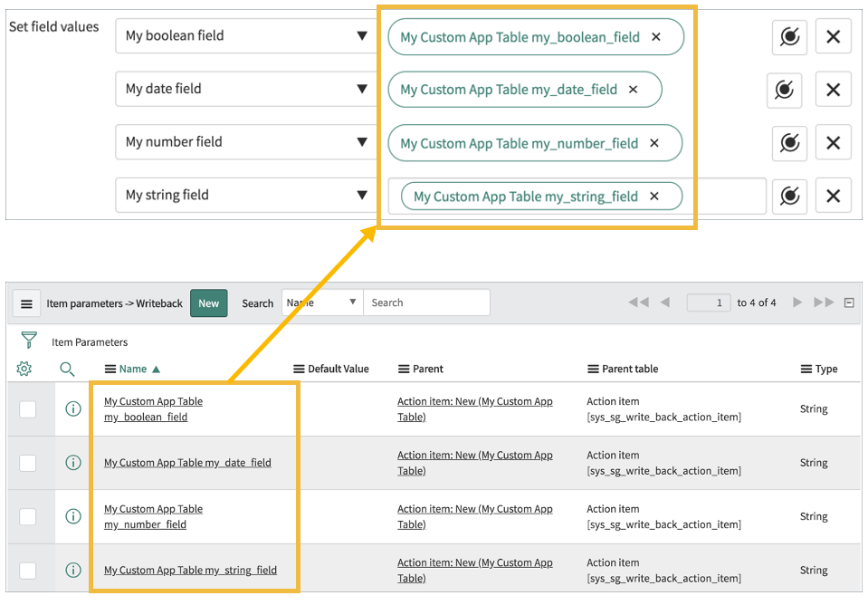The height and width of the screenshot is (605, 868).
Task: Click the funnel filter icon above Item Parameters
Action: pyautogui.click(x=24, y=341)
